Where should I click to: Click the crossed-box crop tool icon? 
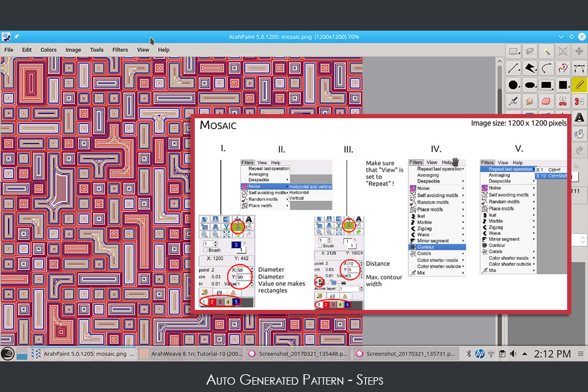563,51
